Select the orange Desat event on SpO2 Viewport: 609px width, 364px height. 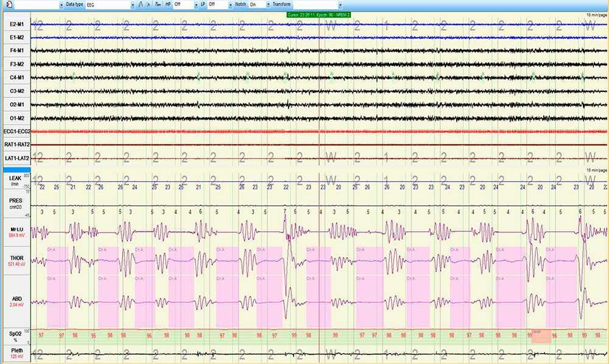541,337
